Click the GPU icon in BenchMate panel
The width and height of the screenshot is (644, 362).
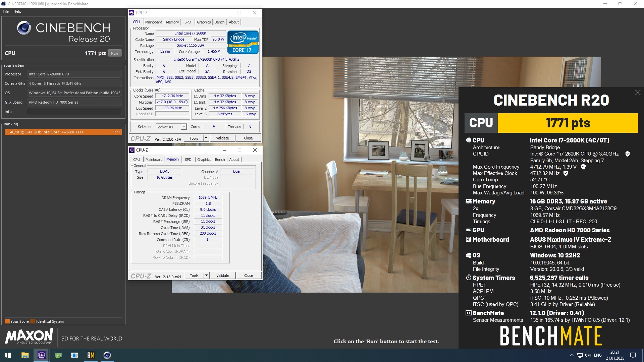[x=469, y=230]
